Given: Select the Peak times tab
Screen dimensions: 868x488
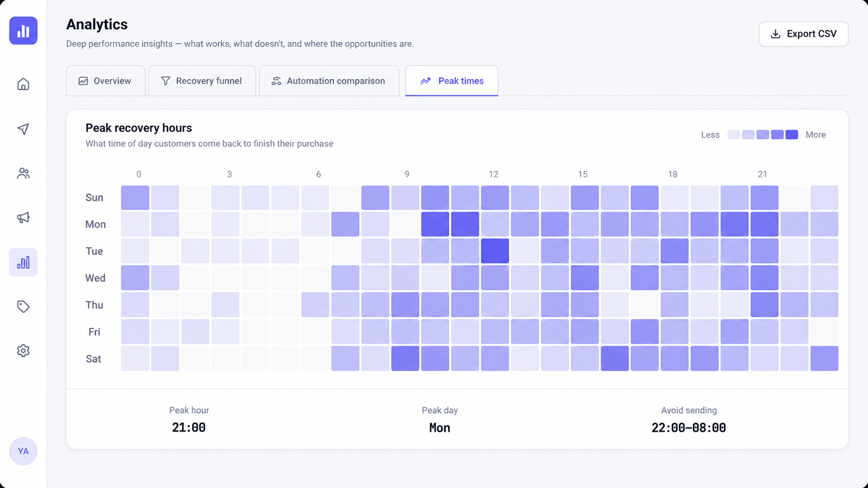Looking at the screenshot, I should (451, 81).
